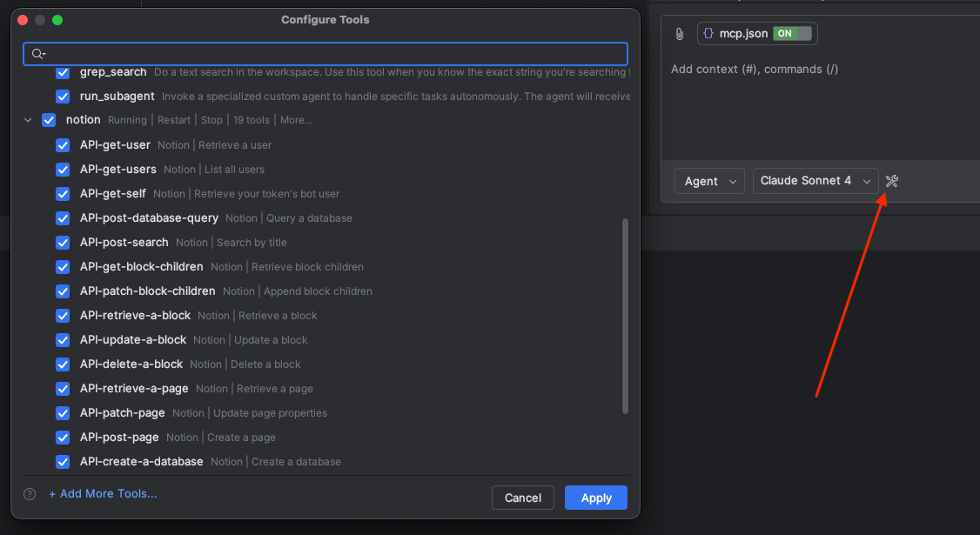Image resolution: width=980 pixels, height=535 pixels.
Task: Click the search magnifier icon in Configure Tools
Action: 38,54
